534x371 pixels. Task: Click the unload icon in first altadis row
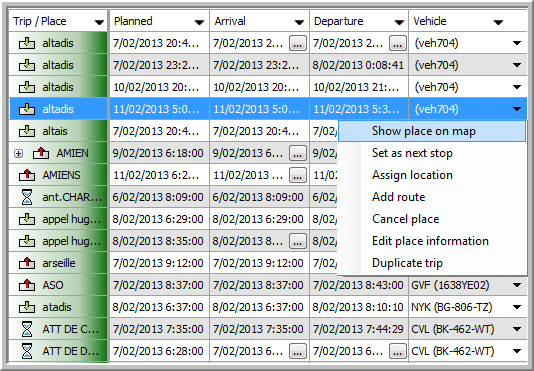pyautogui.click(x=27, y=43)
